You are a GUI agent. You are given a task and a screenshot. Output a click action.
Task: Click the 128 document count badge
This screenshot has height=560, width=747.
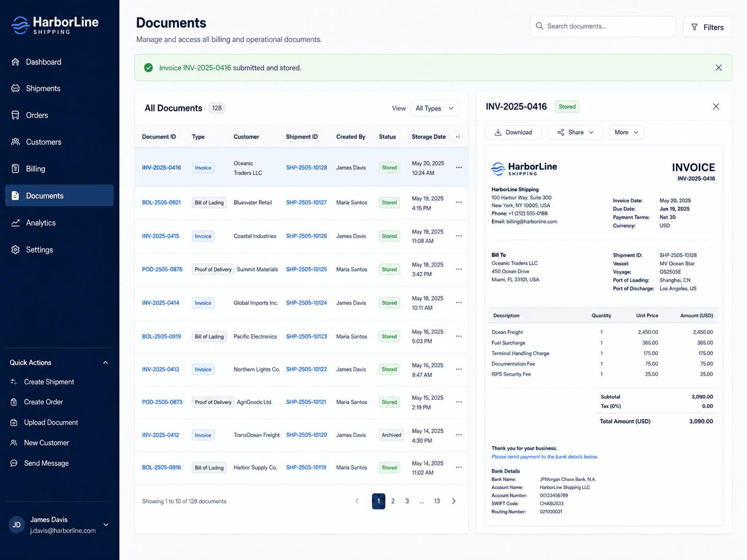[217, 108]
